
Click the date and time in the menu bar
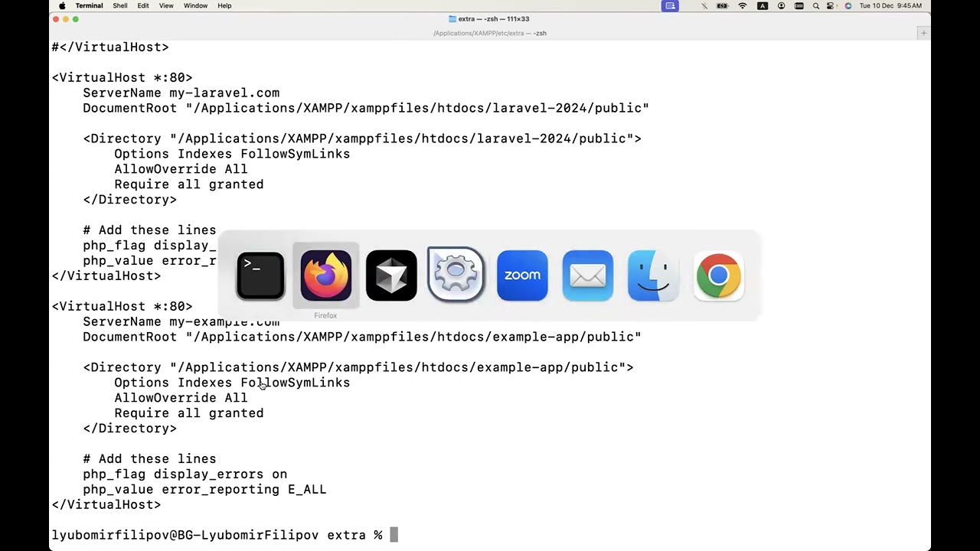point(890,5)
